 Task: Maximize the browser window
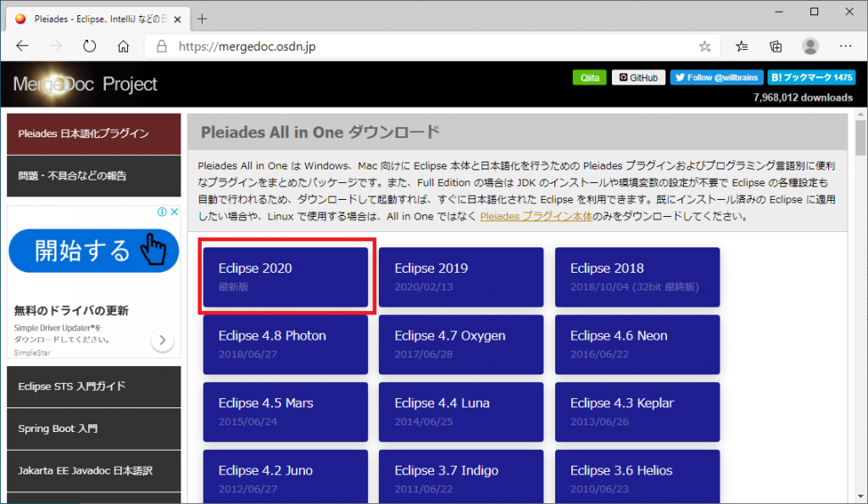[x=815, y=12]
